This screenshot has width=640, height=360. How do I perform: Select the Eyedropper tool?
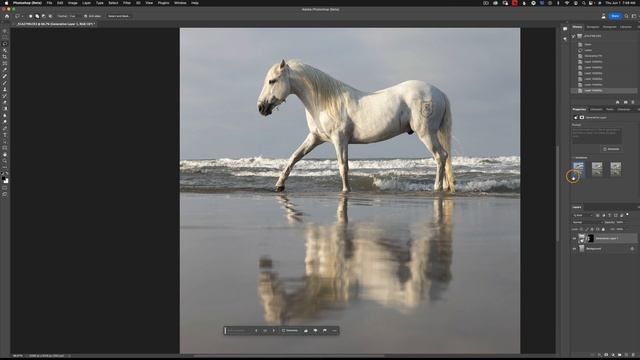click(x=5, y=69)
